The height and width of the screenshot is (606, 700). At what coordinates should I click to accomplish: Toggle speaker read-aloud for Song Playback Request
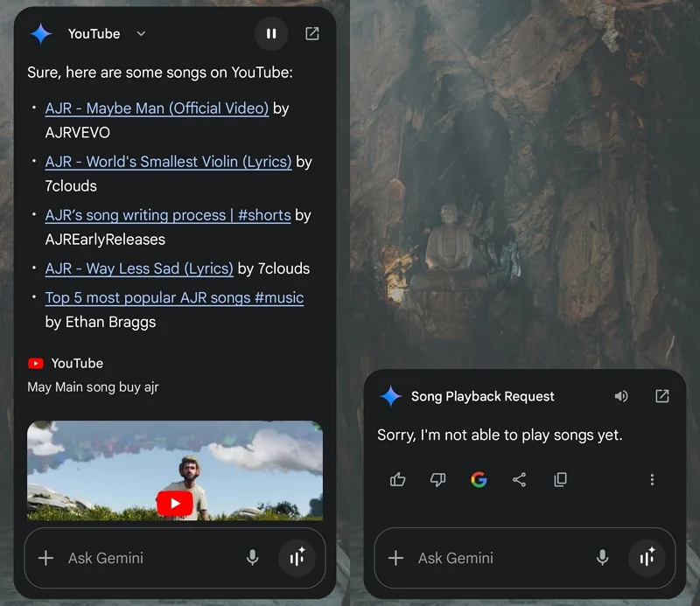click(x=621, y=396)
